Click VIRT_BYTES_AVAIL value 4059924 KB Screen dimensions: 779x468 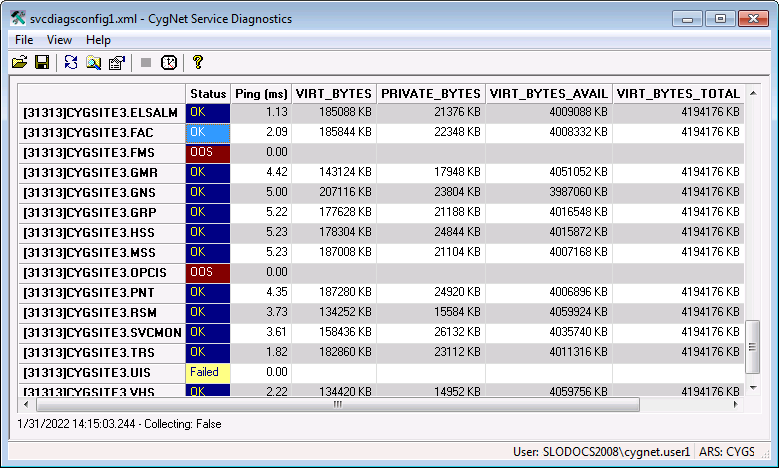(x=578, y=312)
